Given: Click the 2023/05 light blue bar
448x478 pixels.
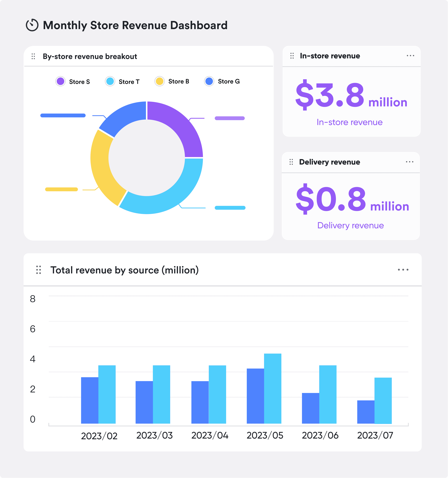Looking at the screenshot, I should coord(273,388).
